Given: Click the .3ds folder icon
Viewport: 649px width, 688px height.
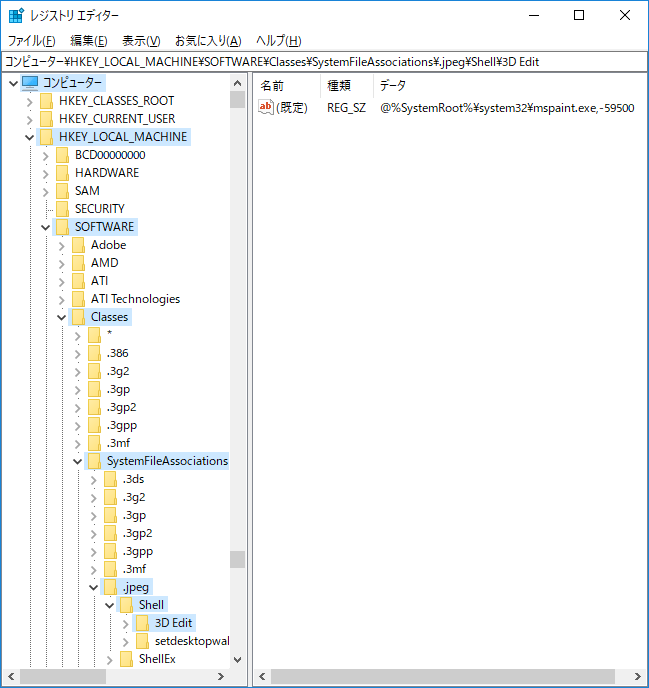Looking at the screenshot, I should click(110, 479).
